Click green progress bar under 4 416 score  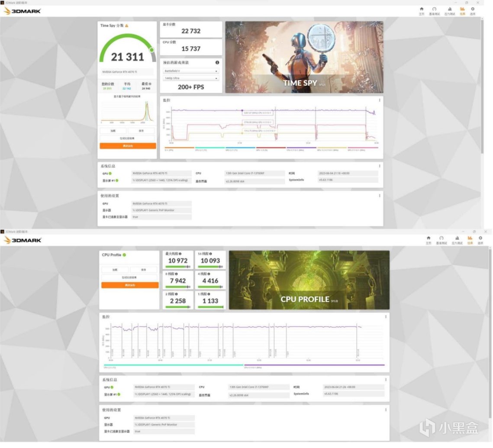click(x=210, y=287)
